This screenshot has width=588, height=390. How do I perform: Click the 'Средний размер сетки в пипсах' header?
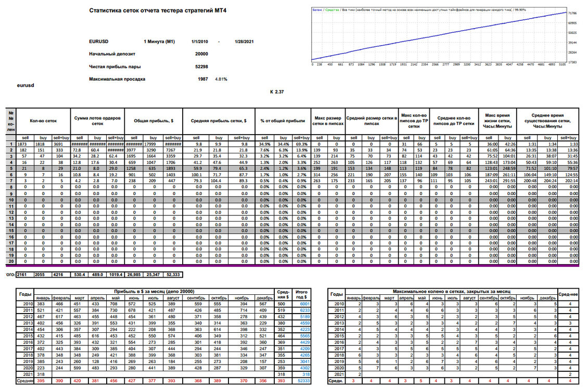point(372,121)
